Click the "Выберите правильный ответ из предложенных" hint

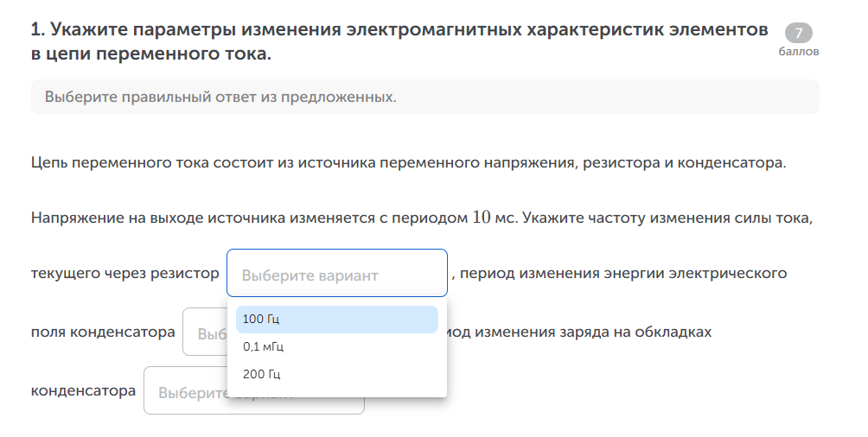pos(220,97)
